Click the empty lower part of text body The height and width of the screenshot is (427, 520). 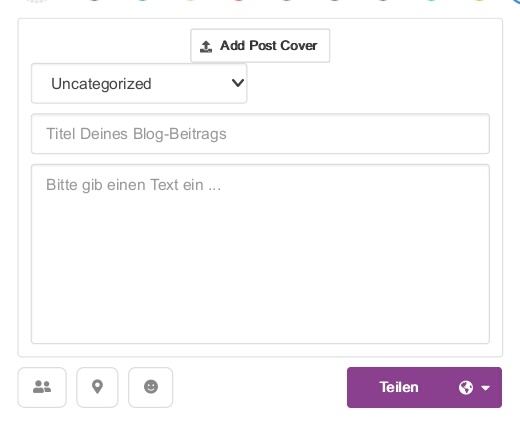(260, 293)
